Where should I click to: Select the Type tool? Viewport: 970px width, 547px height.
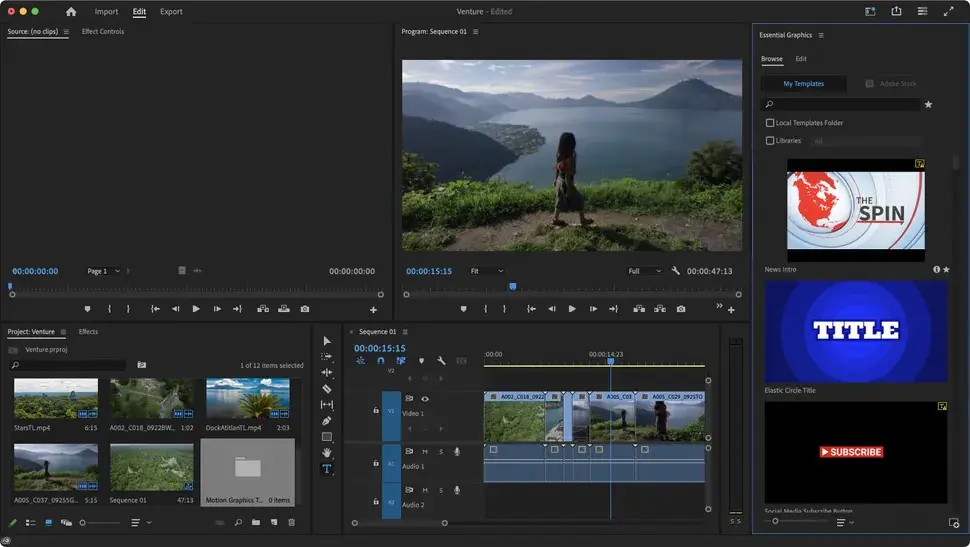327,468
